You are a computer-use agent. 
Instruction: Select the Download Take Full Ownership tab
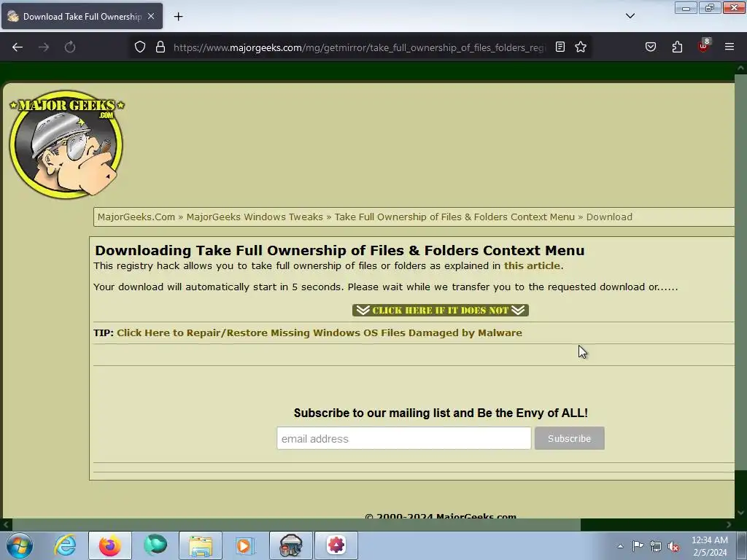(82, 16)
